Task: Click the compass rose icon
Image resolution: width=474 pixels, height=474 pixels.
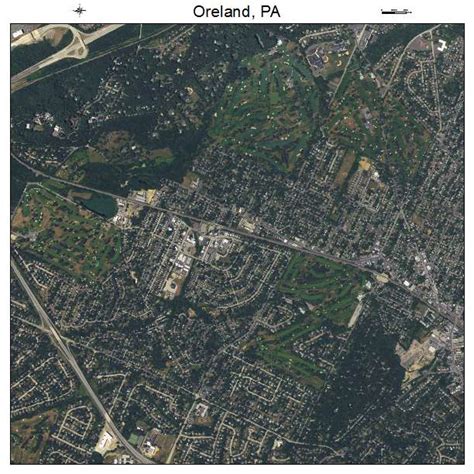Action: [x=79, y=11]
